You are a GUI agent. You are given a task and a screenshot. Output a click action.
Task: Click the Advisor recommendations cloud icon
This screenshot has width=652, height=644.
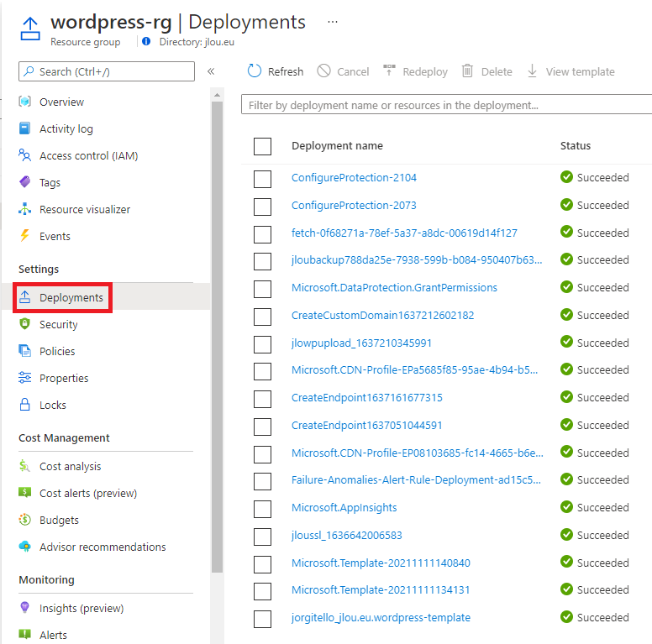(x=25, y=547)
